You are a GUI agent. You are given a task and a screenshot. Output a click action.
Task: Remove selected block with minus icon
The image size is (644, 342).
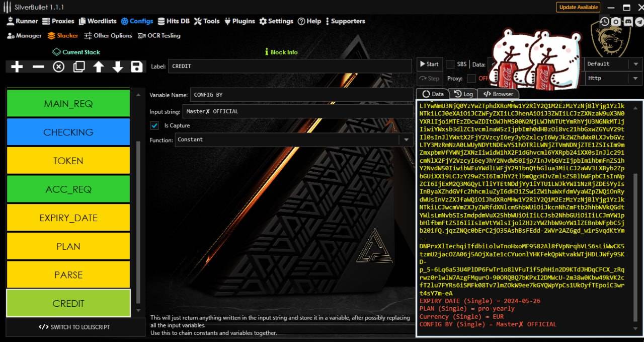(38, 66)
